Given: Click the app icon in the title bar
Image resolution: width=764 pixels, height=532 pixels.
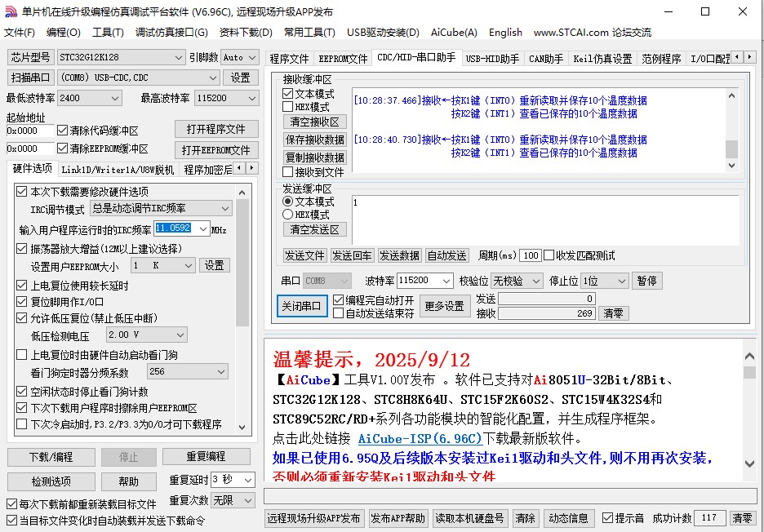Looking at the screenshot, I should click(x=10, y=11).
